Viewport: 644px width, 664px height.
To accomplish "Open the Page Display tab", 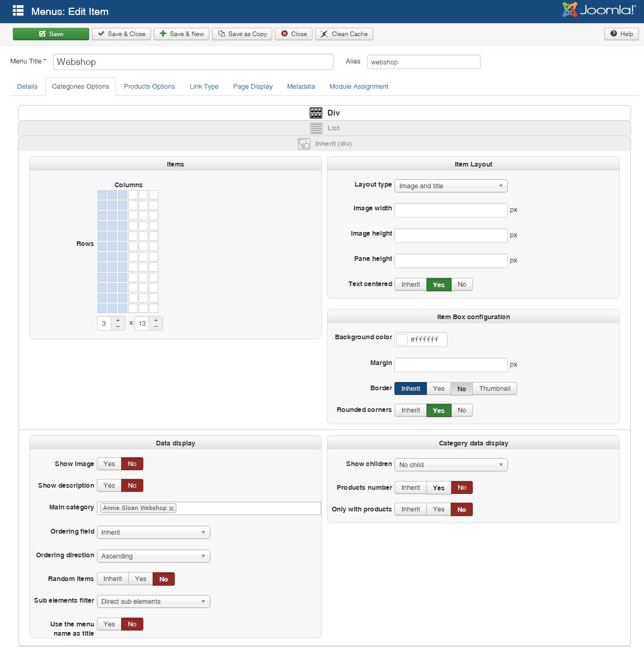I will click(x=253, y=87).
